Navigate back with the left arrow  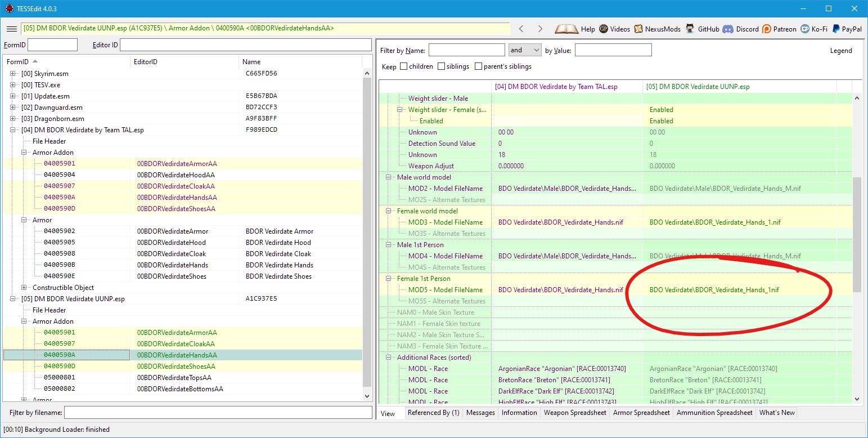521,29
